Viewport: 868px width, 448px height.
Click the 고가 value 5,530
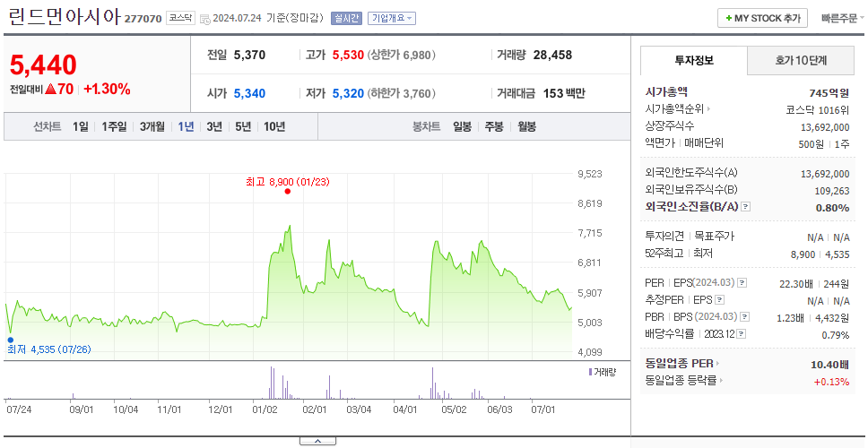pos(348,56)
